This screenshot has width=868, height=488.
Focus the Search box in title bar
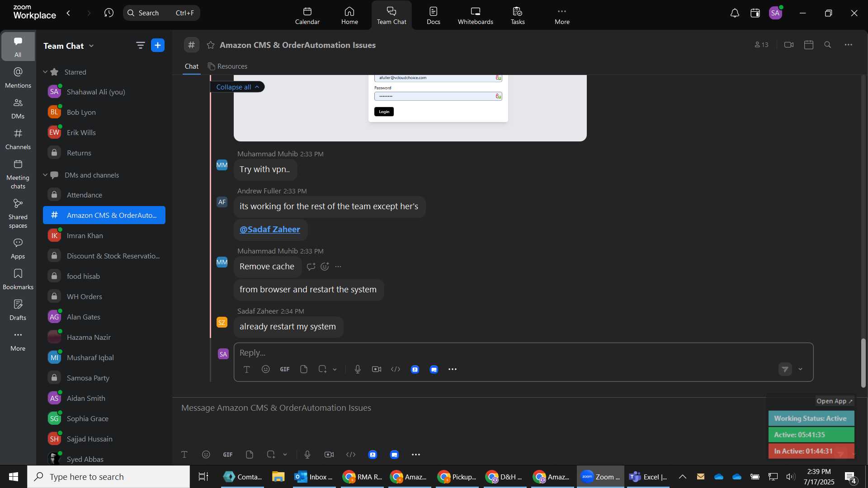161,13
